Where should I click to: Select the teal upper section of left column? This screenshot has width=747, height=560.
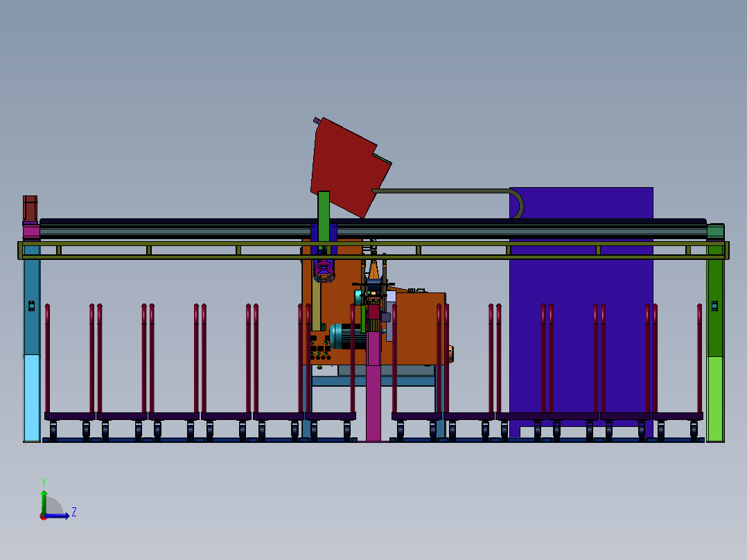32,300
